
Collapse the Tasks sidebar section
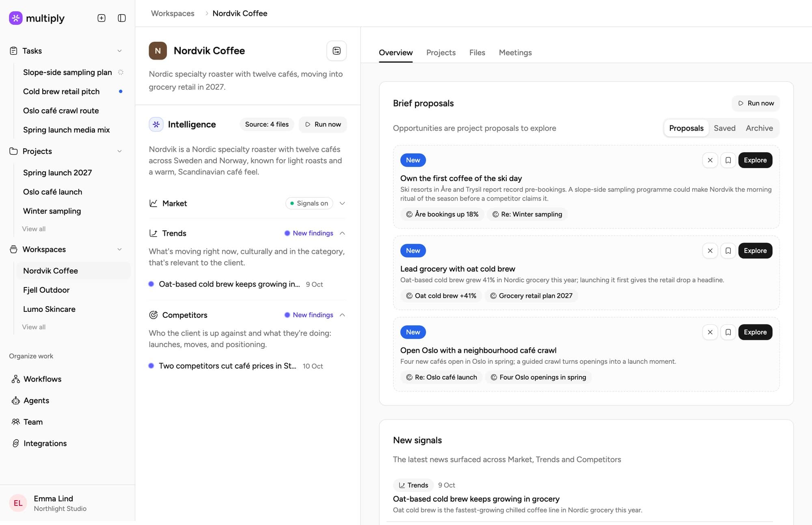[119, 51]
